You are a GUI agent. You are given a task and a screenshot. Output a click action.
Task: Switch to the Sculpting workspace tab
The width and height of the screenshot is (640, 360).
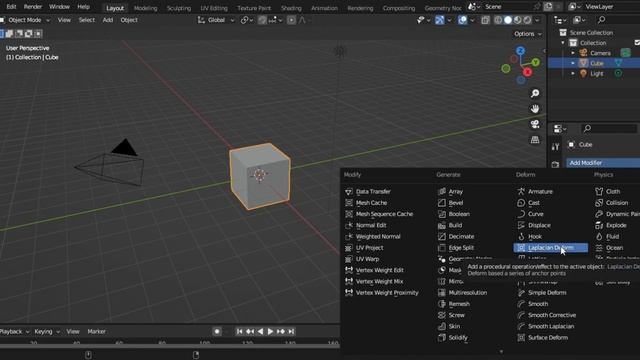tap(179, 8)
